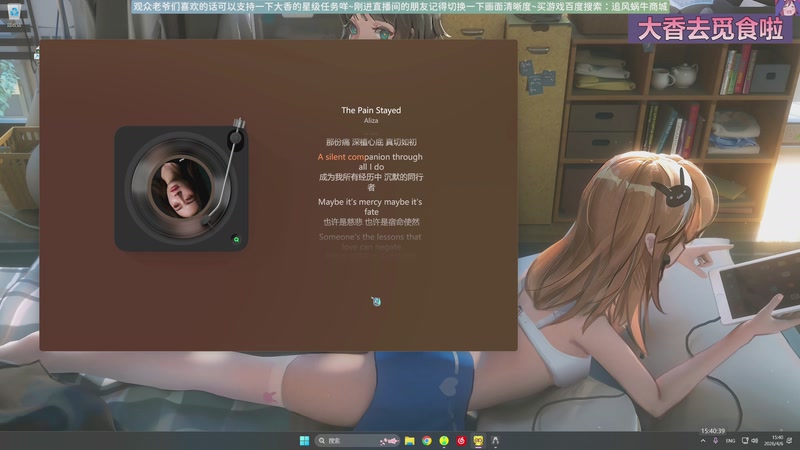Open the Windows Start menu
This screenshot has width=800, height=450.
(304, 441)
